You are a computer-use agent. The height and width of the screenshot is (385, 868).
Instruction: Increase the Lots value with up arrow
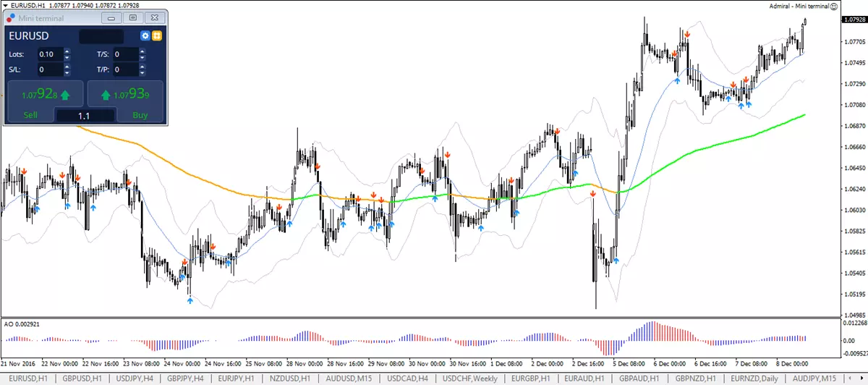[67, 51]
